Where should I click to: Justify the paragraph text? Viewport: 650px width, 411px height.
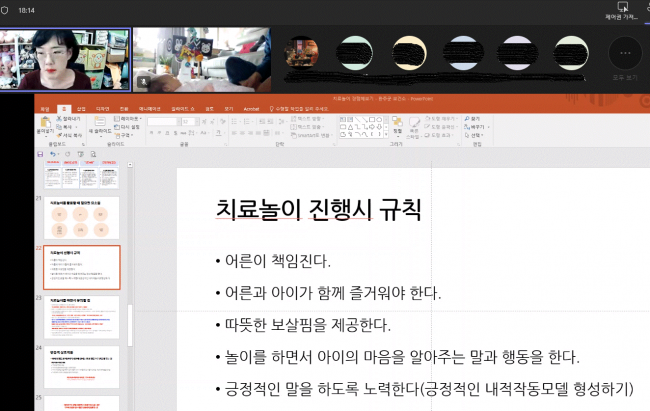point(258,133)
